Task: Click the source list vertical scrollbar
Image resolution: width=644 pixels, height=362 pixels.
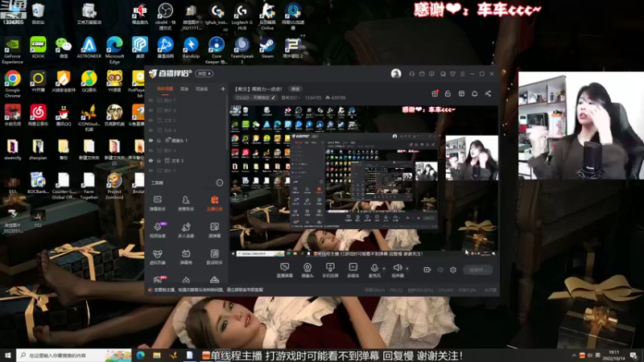Action: (x=227, y=123)
